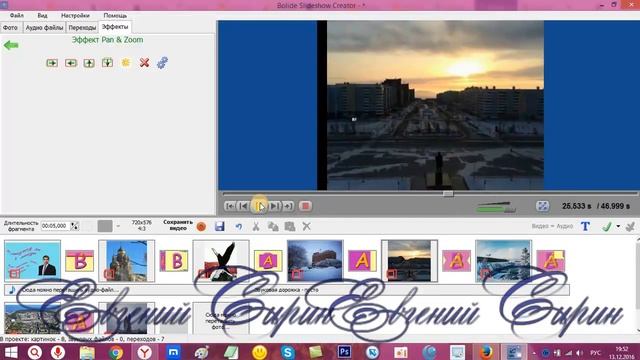Select the sunset slide thumbnail in timeline
The height and width of the screenshot is (360, 640).
pyautogui.click(x=409, y=261)
